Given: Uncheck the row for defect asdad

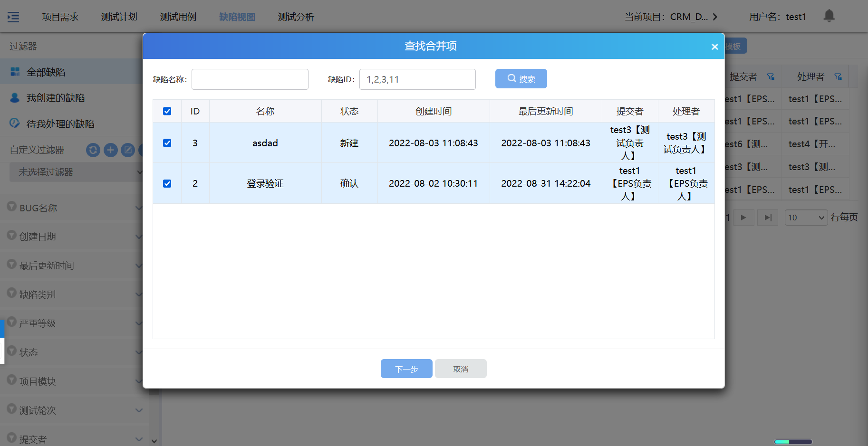Looking at the screenshot, I should 167,143.
